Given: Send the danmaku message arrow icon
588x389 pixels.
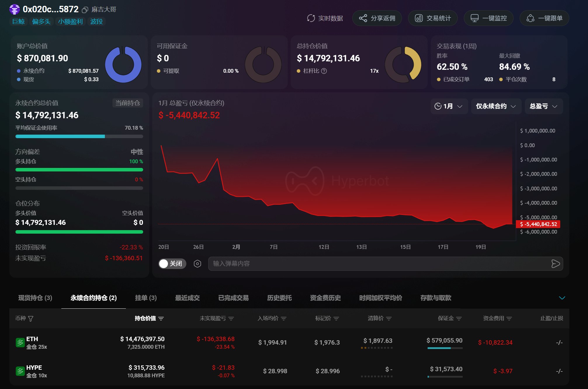Looking at the screenshot, I should [555, 264].
